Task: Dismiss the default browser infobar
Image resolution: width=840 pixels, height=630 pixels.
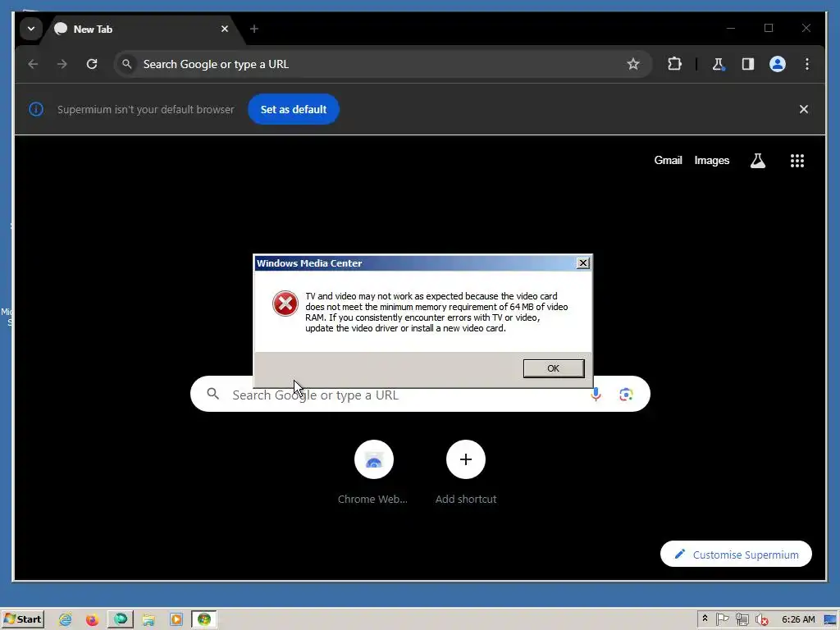Action: (804, 109)
